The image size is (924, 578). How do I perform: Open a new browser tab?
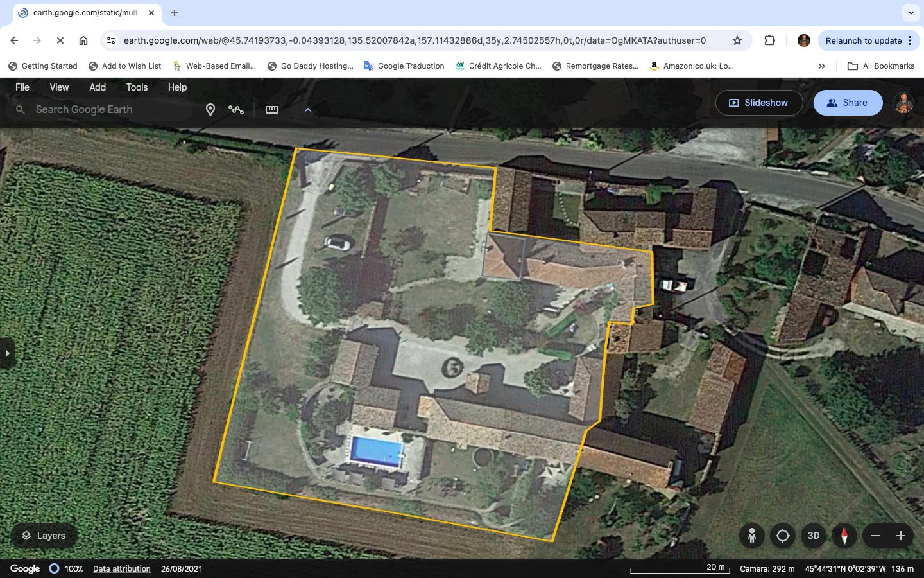pyautogui.click(x=175, y=13)
